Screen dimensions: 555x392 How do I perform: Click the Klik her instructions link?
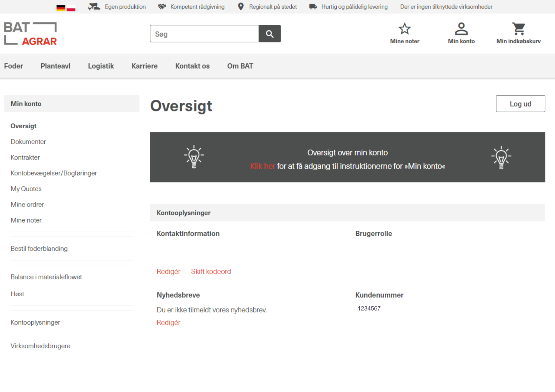click(x=263, y=166)
